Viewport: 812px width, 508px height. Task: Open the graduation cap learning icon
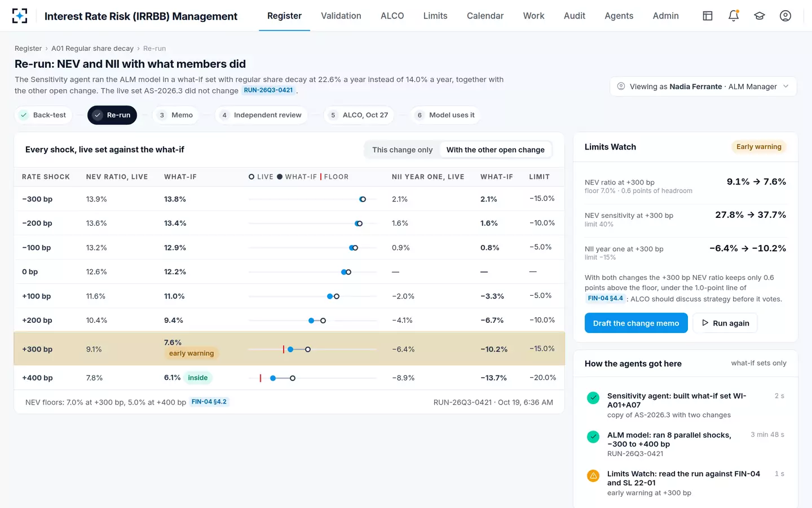(x=760, y=16)
